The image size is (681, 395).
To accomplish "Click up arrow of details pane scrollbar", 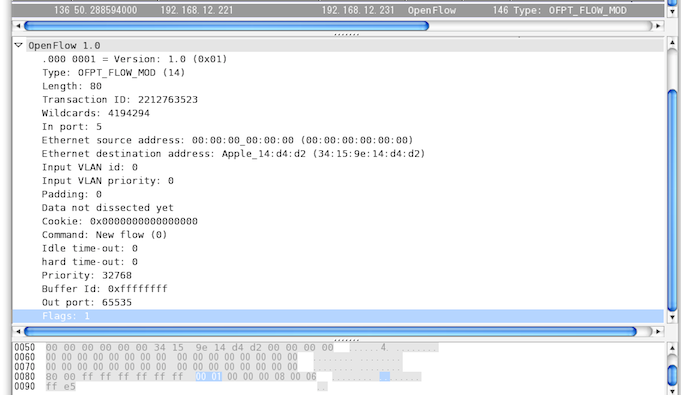I will coord(672,43).
